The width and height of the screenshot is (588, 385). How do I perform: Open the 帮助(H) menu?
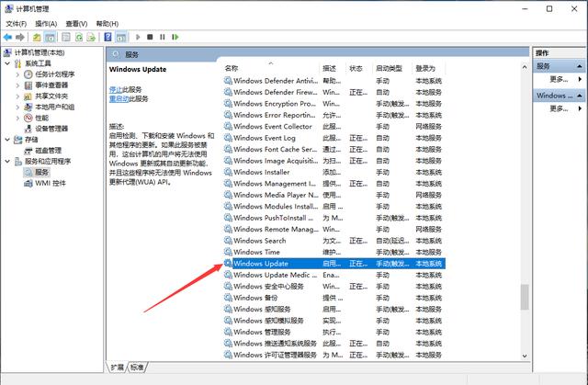click(x=107, y=24)
